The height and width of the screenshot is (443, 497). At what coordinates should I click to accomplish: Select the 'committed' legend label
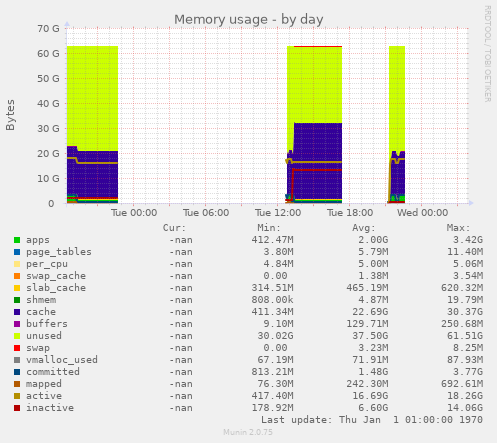53,372
